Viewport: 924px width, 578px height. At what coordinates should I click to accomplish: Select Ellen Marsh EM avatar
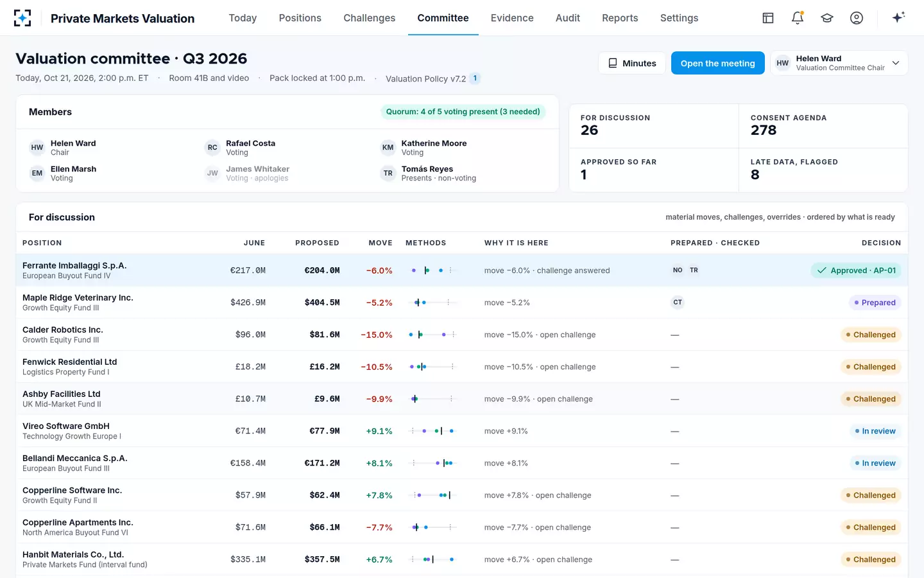37,173
